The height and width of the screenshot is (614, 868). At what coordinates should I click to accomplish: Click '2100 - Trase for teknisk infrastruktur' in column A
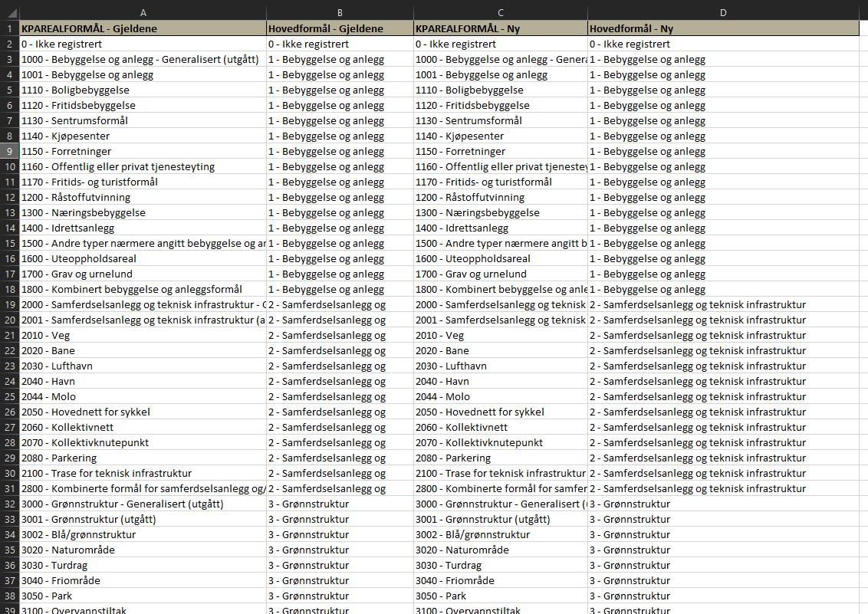pyautogui.click(x=143, y=474)
